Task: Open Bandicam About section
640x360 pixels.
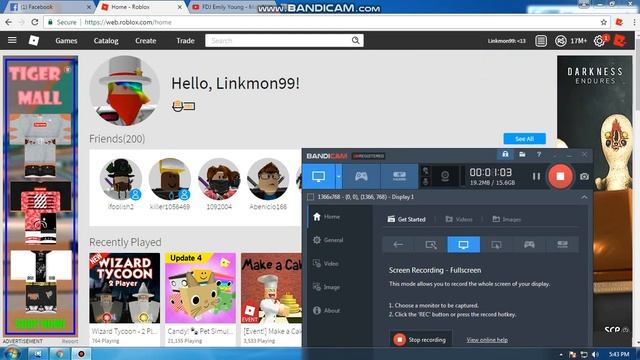Action: (x=326, y=311)
